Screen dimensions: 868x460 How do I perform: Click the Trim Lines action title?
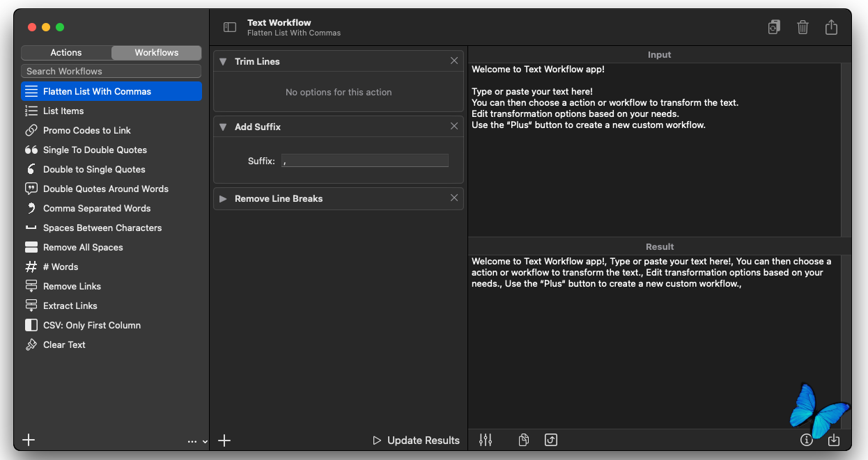(x=257, y=61)
